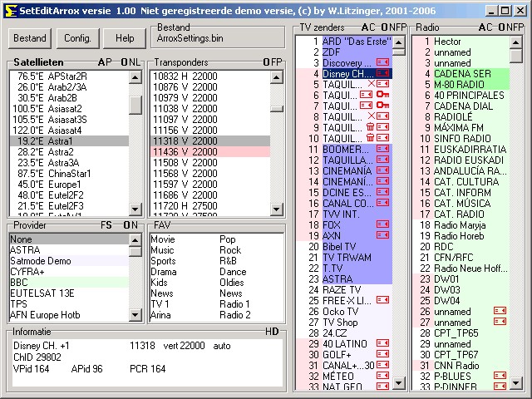Image resolution: width=532 pixels, height=399 pixels.
Task: Click the Satellieten list scrollbar thumb
Action: click(135, 105)
